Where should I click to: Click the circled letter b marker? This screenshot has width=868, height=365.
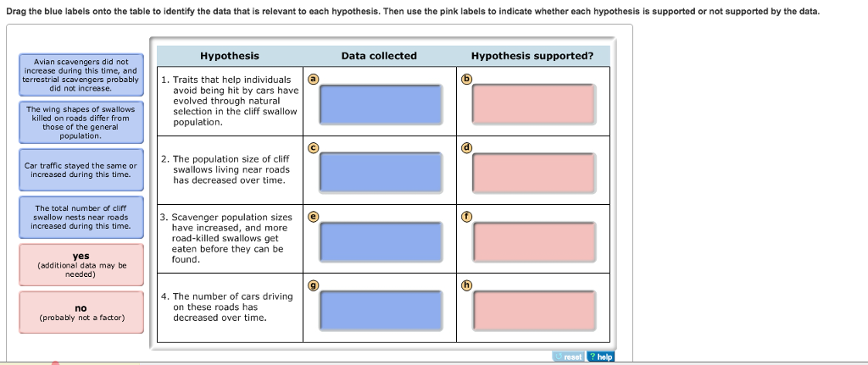point(465,79)
